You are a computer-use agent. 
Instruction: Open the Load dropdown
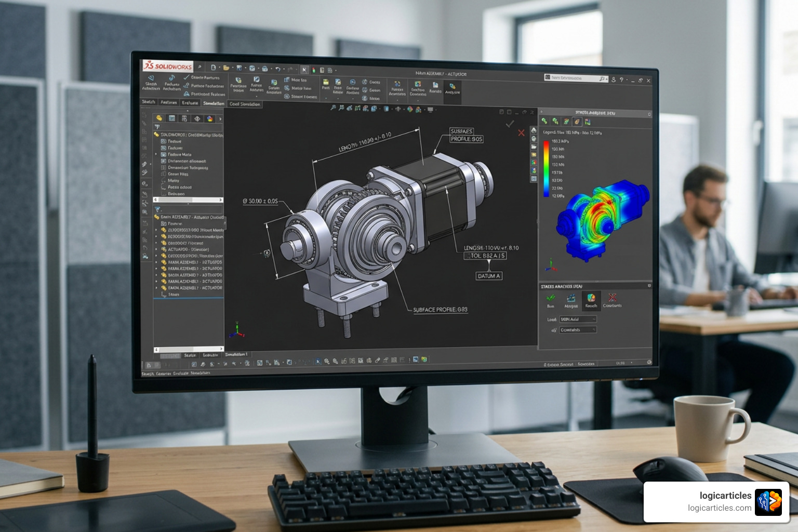coord(578,319)
